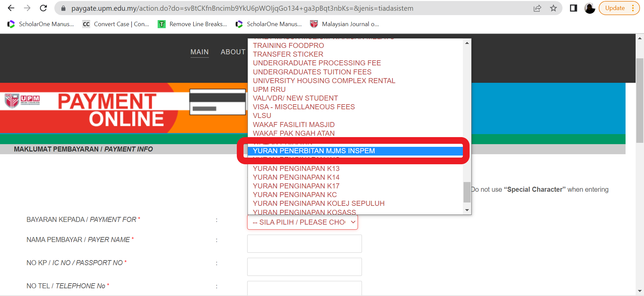Go to the MAIN menu tab
The image size is (644, 296).
click(200, 52)
